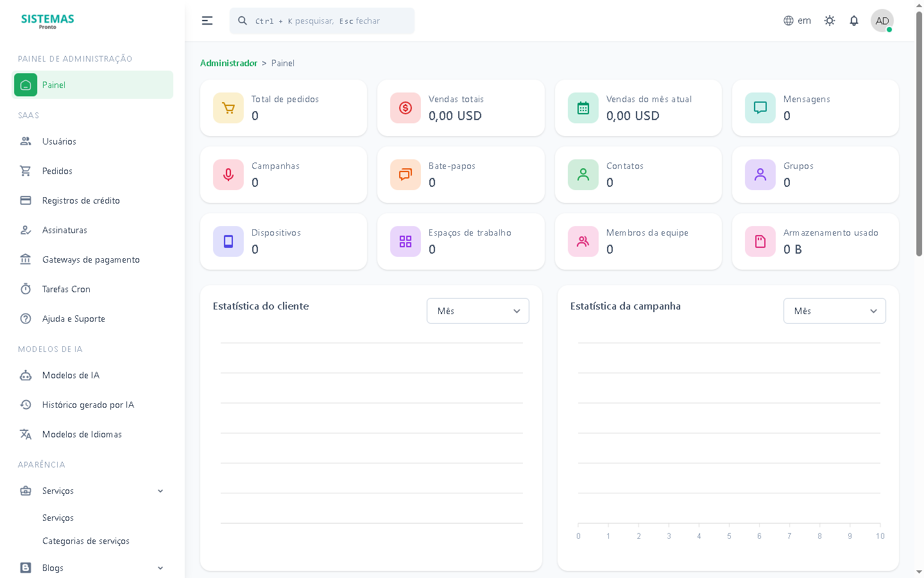Screen dimensions: 924x578
Task: Go to Gateways de pagamento menu item
Action: pos(90,259)
